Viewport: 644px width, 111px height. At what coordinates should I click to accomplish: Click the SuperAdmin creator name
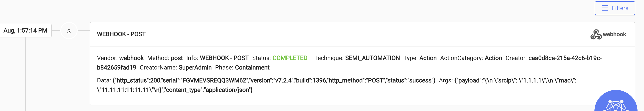coord(195,68)
